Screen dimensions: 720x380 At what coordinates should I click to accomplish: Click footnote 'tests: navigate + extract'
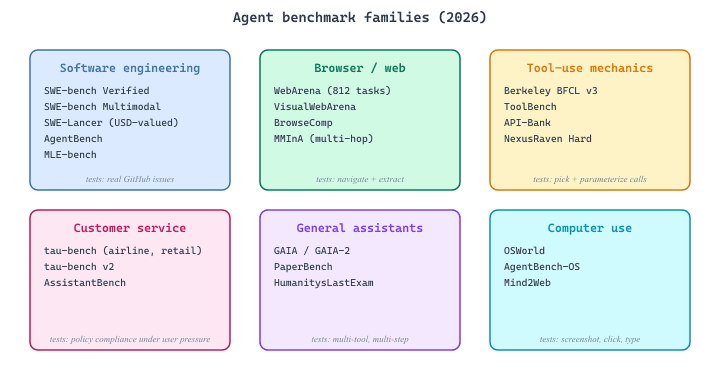360,179
